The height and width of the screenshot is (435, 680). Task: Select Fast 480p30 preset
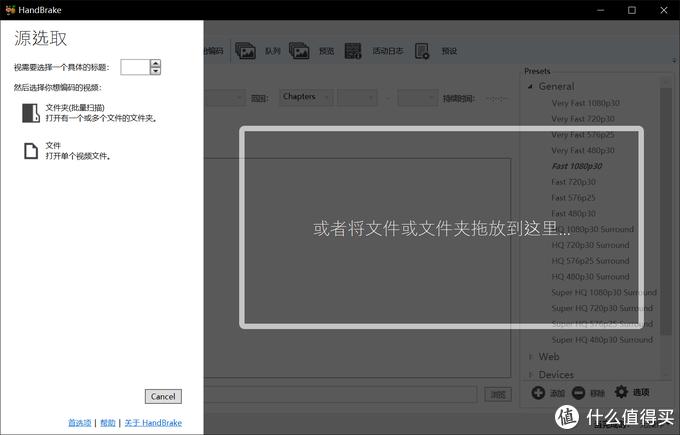573,214
